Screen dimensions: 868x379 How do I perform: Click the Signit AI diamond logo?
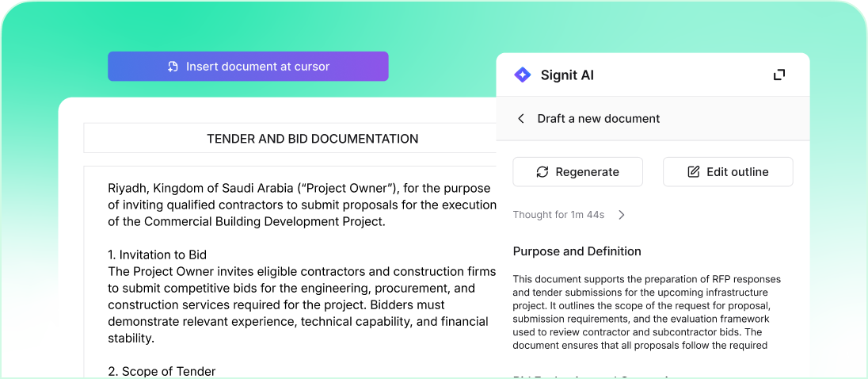(x=523, y=75)
